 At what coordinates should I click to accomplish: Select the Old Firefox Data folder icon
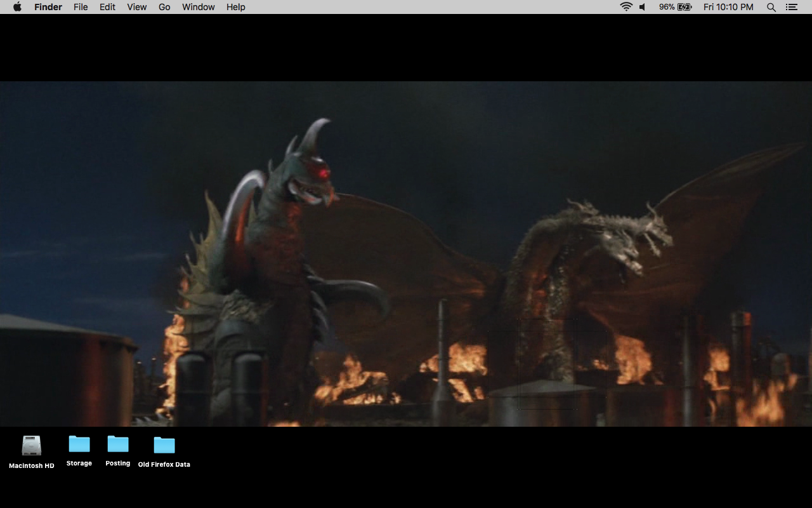pyautogui.click(x=164, y=444)
